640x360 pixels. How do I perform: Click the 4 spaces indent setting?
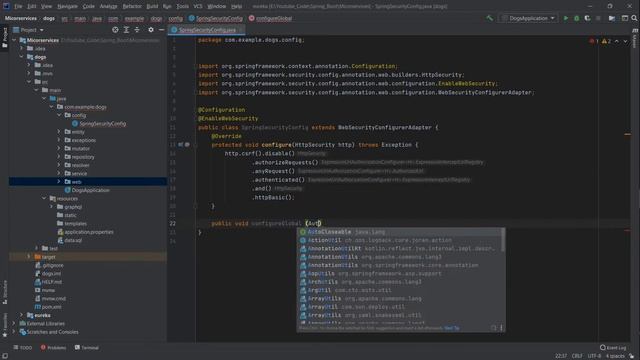coord(615,356)
